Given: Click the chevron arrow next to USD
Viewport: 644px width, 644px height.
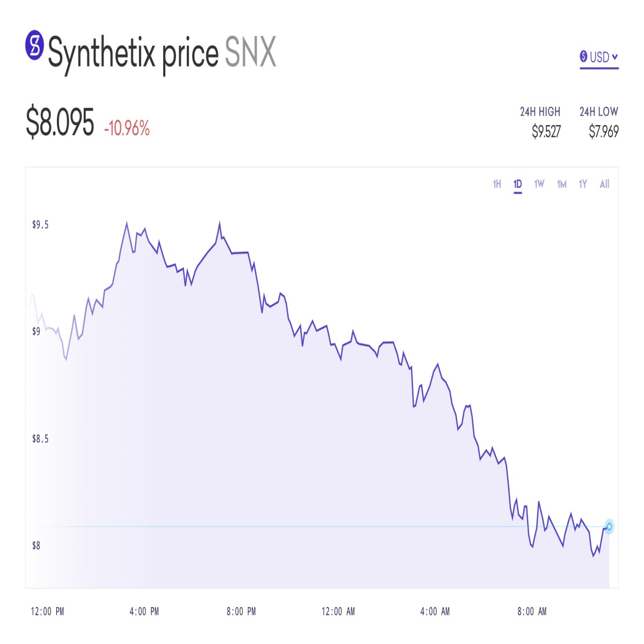Looking at the screenshot, I should coord(615,56).
